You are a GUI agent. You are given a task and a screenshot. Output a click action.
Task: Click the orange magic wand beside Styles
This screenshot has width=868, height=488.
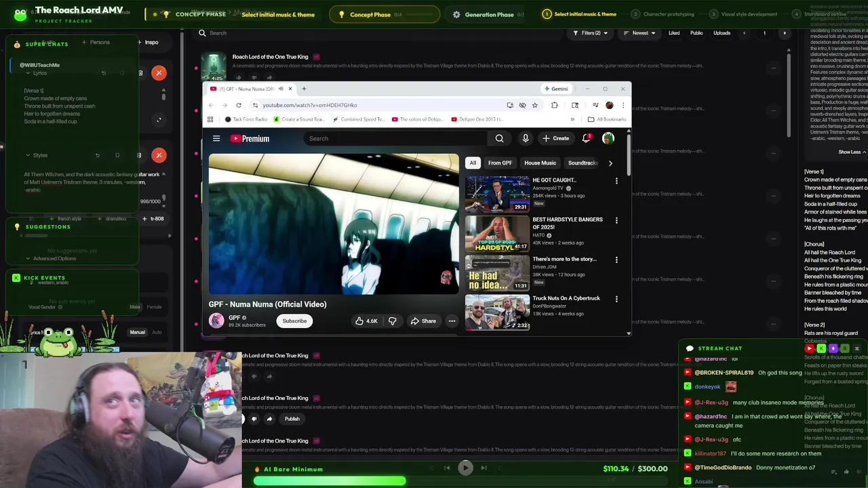[159, 155]
